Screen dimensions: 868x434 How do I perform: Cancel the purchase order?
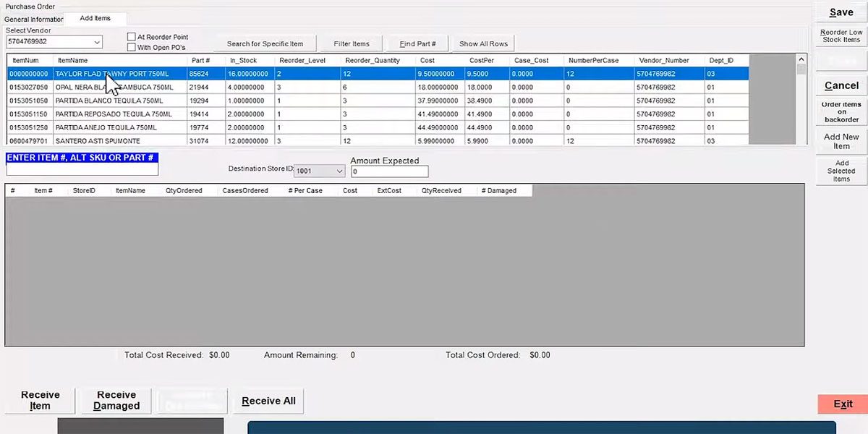[840, 85]
